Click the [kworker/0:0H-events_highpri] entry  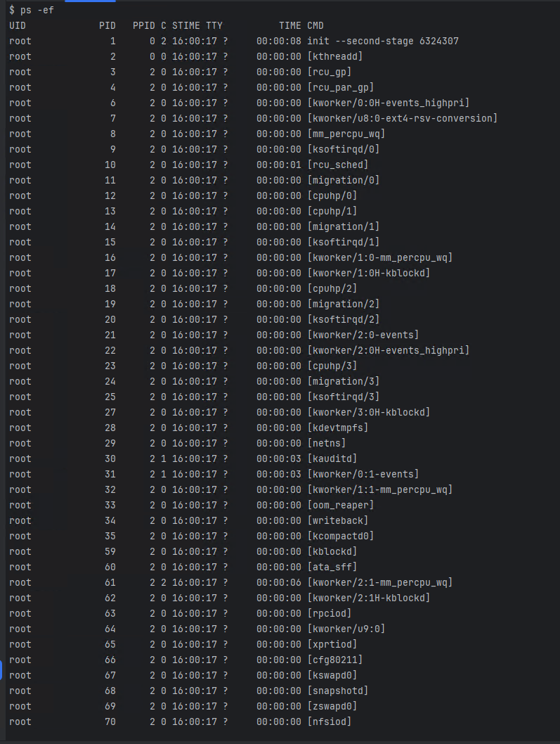pyautogui.click(x=389, y=103)
